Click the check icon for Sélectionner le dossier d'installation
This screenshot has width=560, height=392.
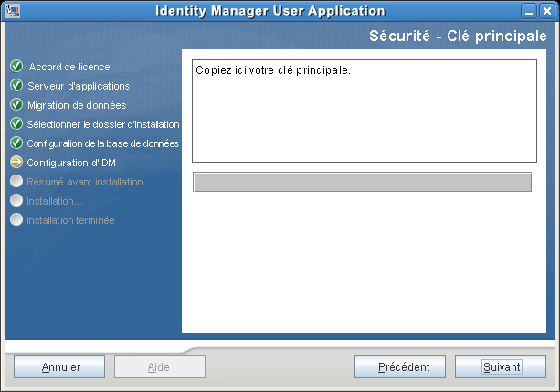pyautogui.click(x=16, y=124)
